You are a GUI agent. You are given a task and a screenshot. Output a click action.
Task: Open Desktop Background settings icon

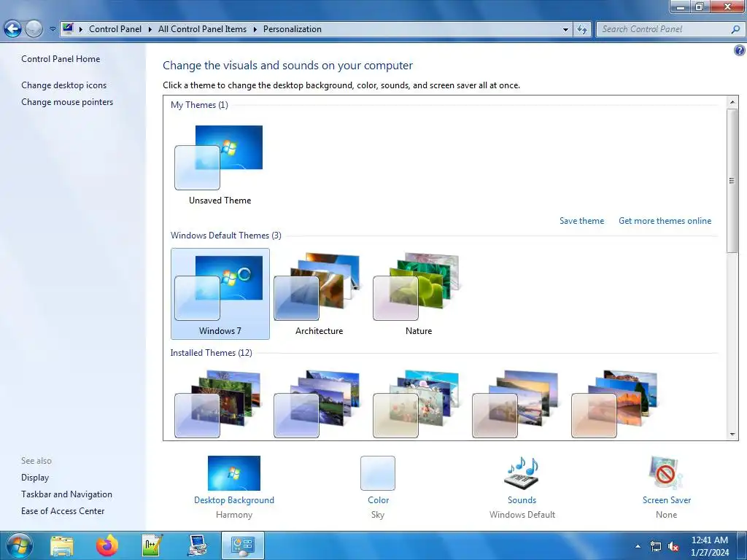click(234, 473)
